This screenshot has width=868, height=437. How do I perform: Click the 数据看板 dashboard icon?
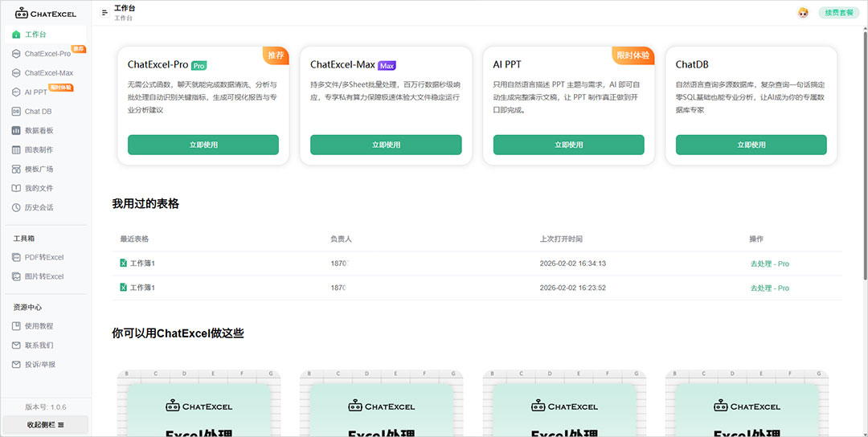pos(16,131)
